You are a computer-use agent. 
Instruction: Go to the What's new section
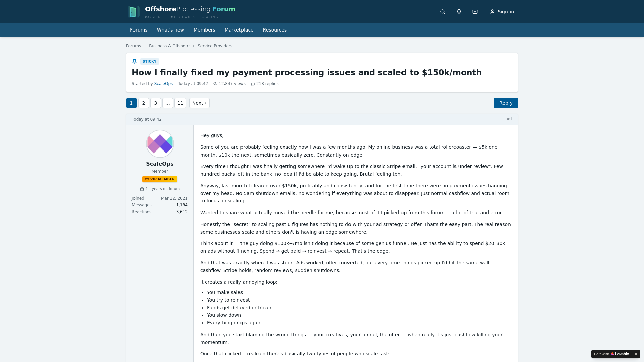170,30
